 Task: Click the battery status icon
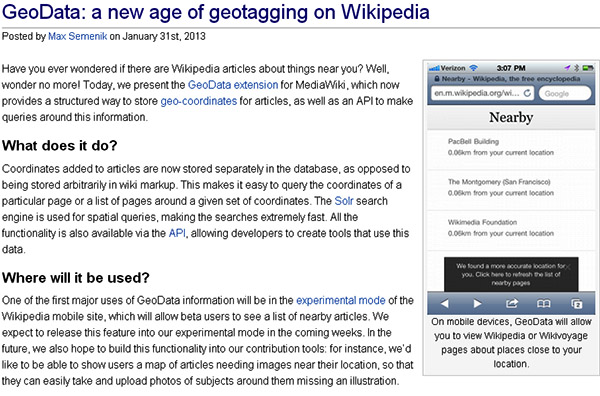click(587, 68)
